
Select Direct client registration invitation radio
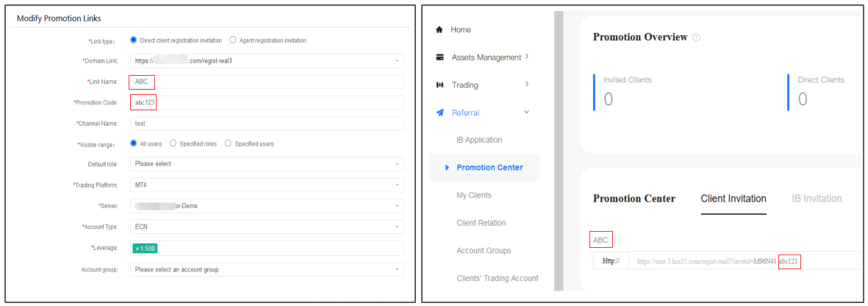coord(134,40)
